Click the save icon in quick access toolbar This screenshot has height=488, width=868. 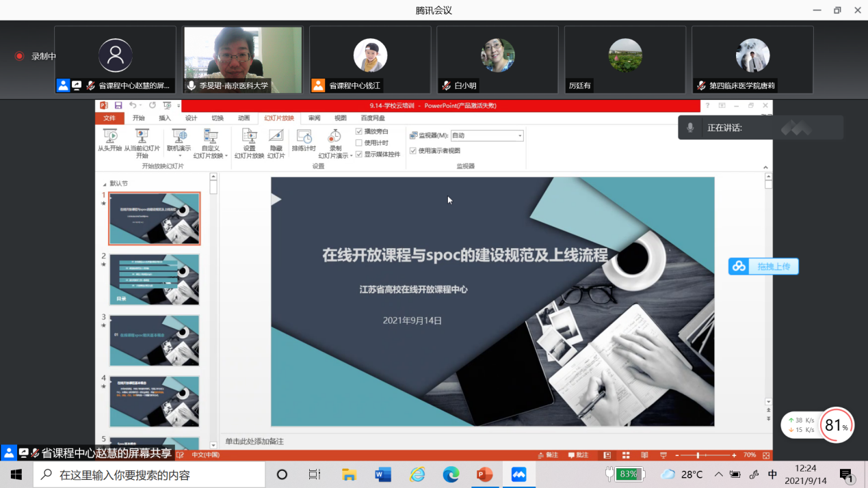[x=118, y=106]
